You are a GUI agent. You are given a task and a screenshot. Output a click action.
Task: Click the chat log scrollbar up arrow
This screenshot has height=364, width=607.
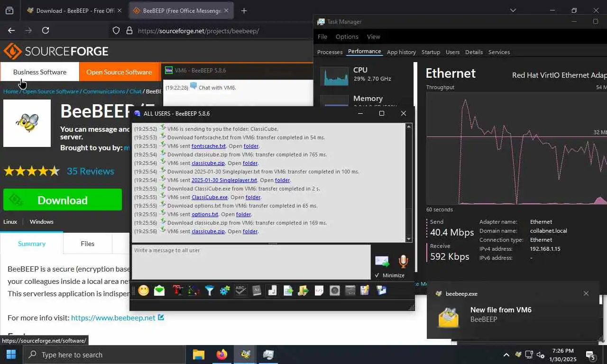409,127
